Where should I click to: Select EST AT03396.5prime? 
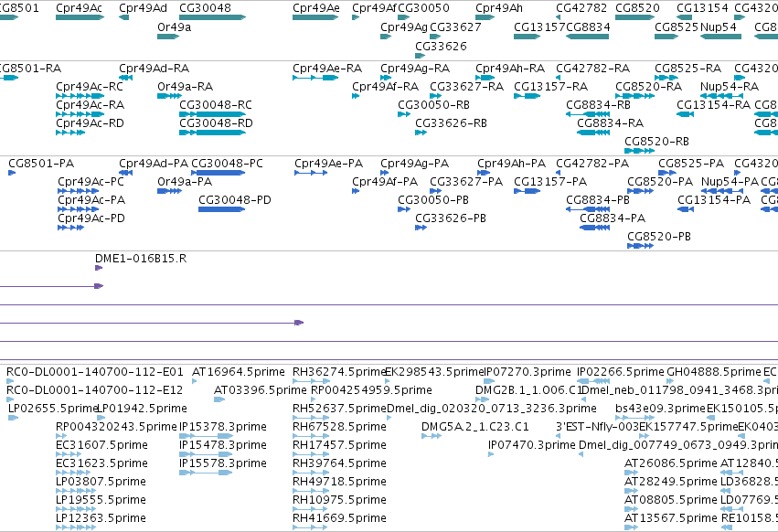(x=261, y=390)
